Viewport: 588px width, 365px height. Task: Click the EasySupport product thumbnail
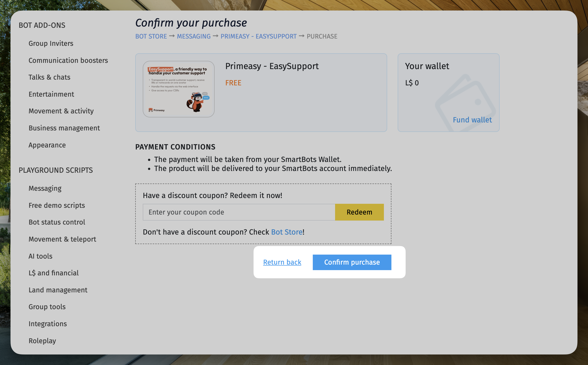(179, 89)
